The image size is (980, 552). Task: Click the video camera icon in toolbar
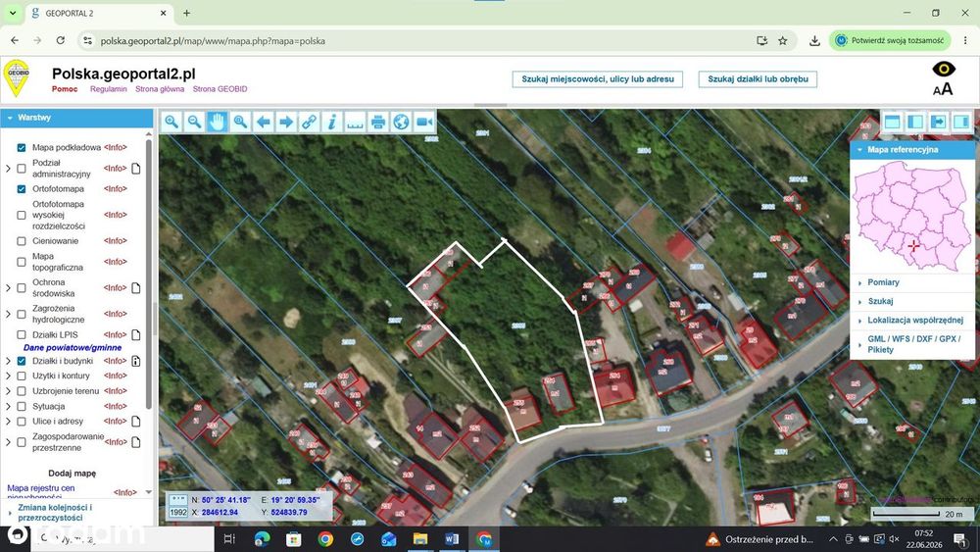click(424, 122)
